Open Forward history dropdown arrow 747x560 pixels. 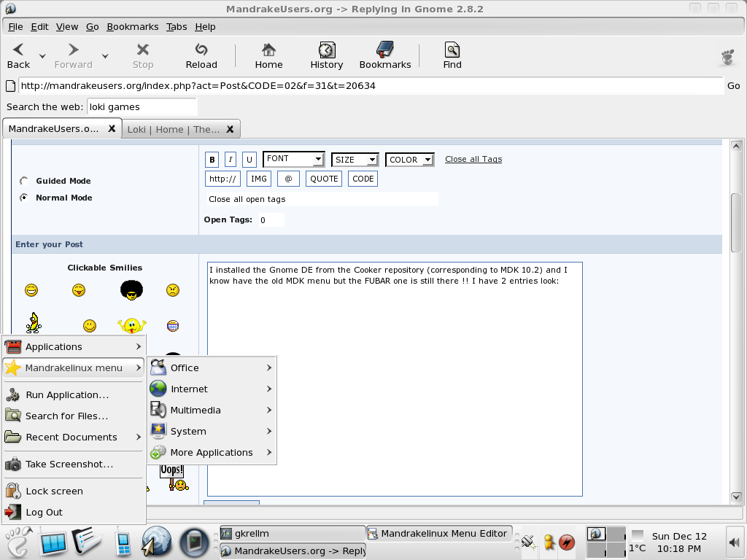tap(105, 56)
